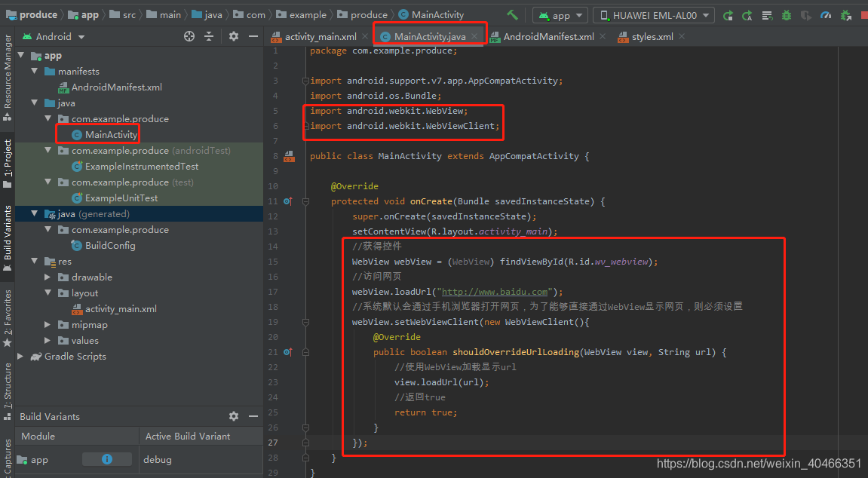The image size is (868, 478).
Task: Toggle the Resource Manager tool window
Action: [x=8, y=77]
